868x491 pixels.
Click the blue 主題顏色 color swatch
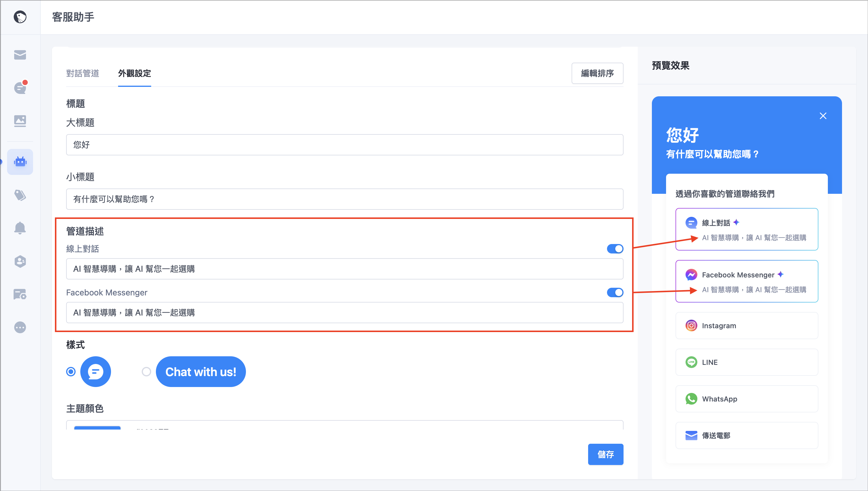pos(97,427)
